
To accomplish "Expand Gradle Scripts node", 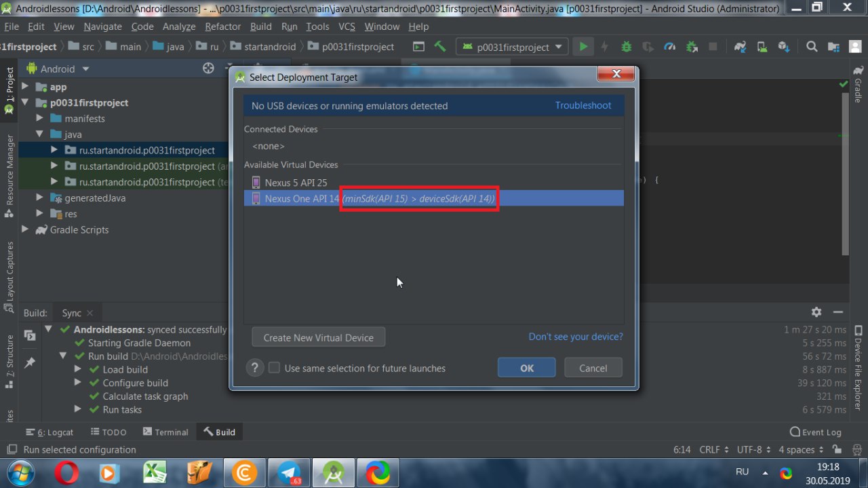I will coord(26,229).
